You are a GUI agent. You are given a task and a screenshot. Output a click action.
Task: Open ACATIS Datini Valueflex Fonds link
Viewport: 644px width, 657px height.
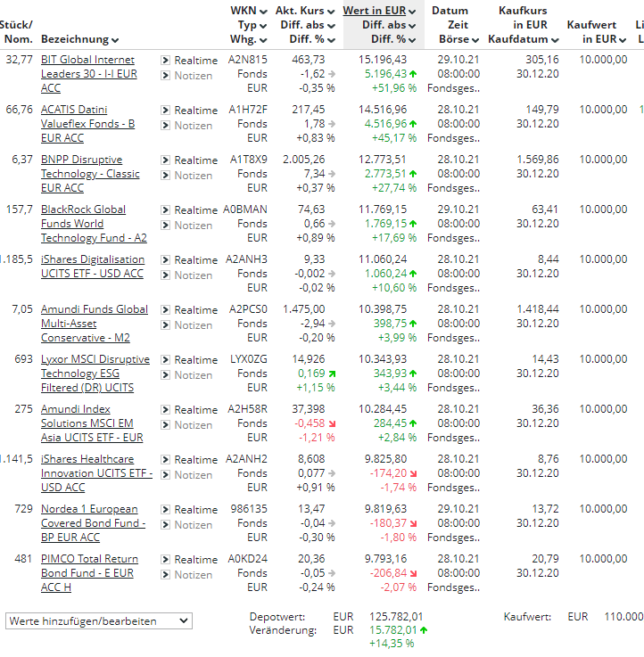click(87, 124)
